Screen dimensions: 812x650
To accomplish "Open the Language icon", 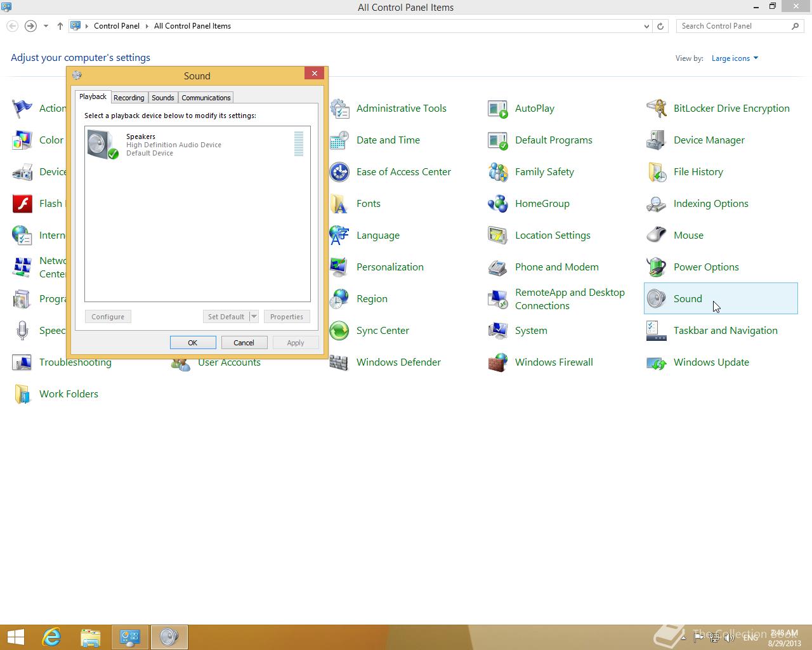I will 339,235.
